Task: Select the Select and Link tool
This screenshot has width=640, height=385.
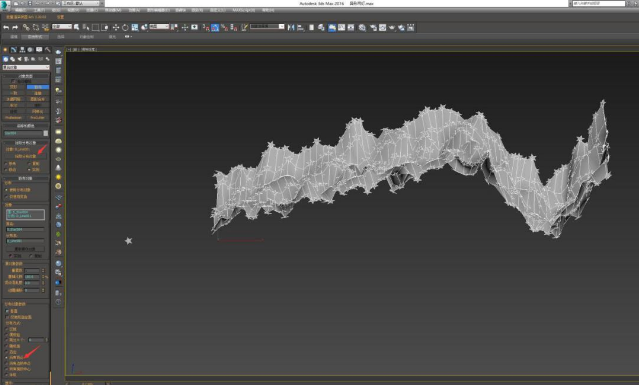Action: pos(26,27)
